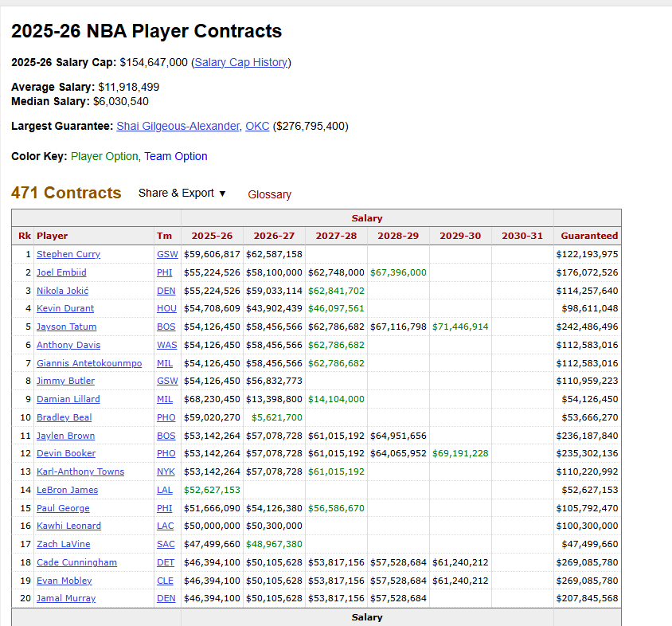
Task: Open Giannis Antetokounmpo player link
Action: click(x=89, y=363)
